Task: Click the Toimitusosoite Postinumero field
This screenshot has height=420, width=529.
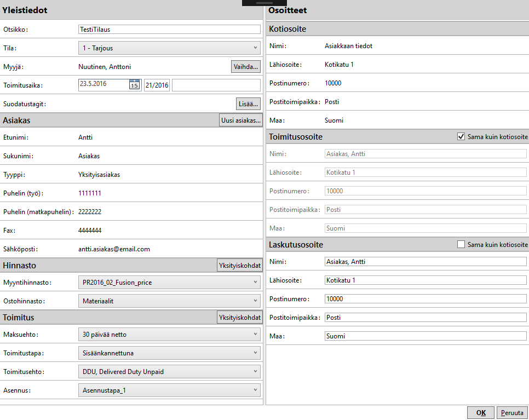Action: [426, 191]
